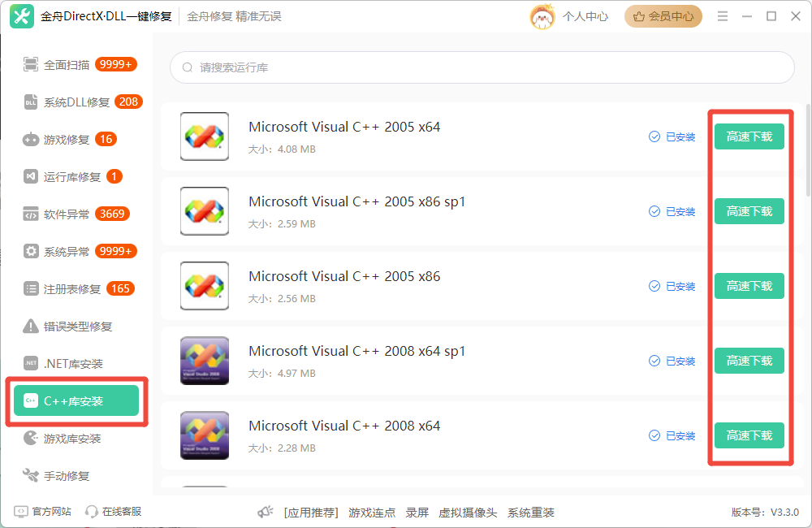
Task: Click the 已安装 status for Visual C++ 2008 x64 sp1
Action: [x=672, y=361]
